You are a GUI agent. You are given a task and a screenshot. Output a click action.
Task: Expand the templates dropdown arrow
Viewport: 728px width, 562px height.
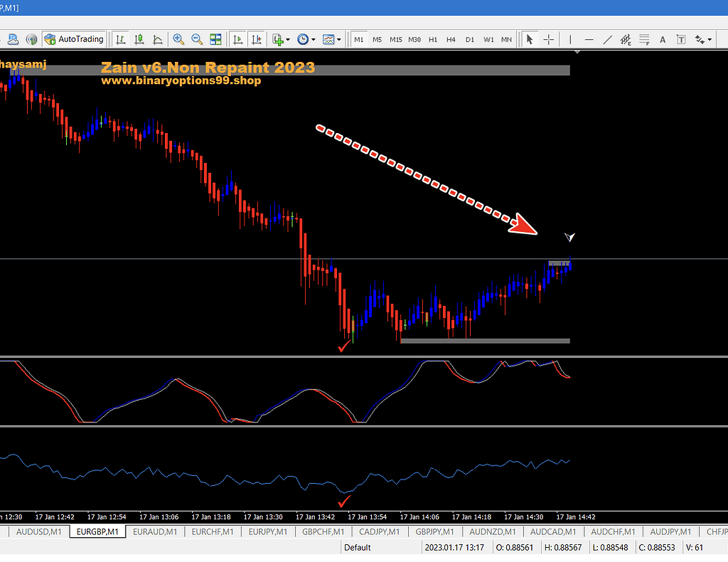coord(339,39)
